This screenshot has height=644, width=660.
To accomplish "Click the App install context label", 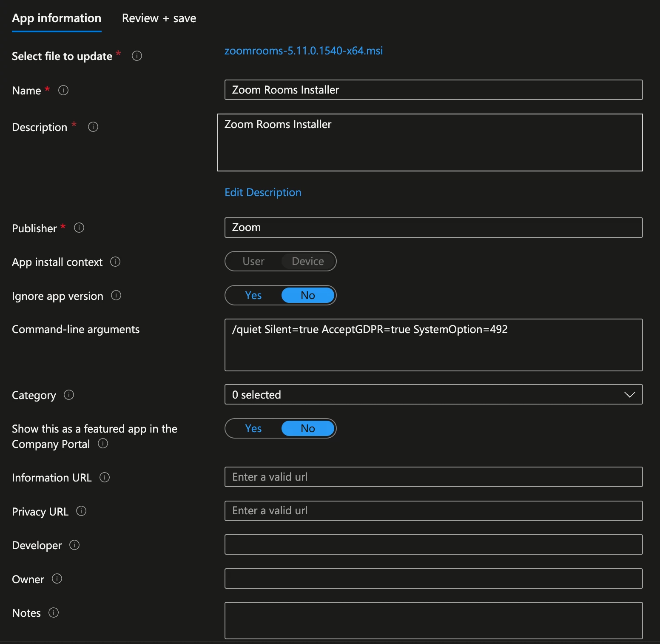I will click(57, 262).
